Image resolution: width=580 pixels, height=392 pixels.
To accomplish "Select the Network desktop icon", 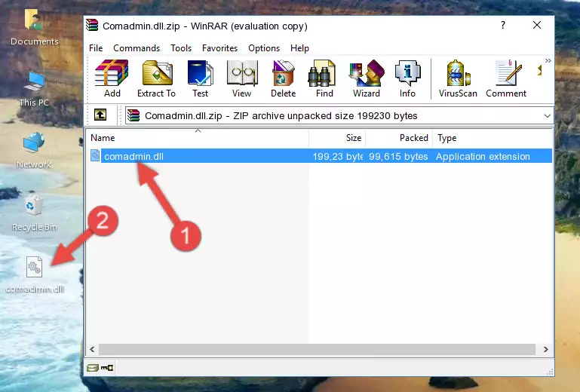I will tap(34, 151).
